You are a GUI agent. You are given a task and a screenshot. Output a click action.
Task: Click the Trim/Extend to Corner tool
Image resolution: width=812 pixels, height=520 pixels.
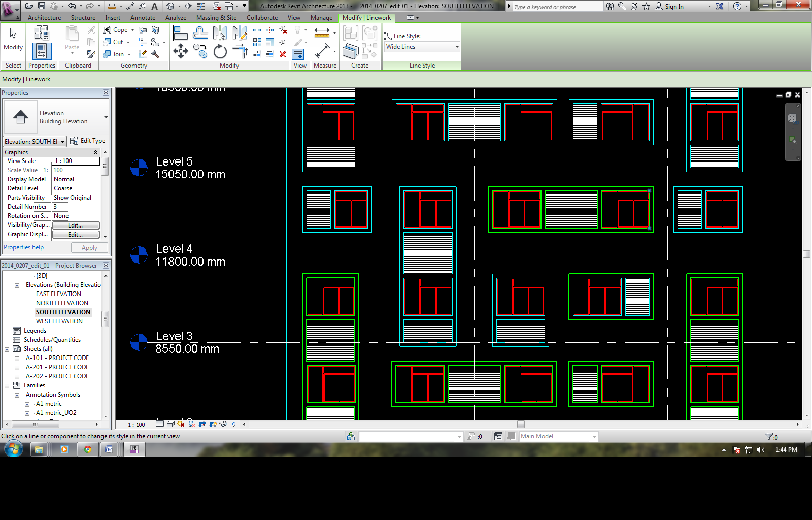240,51
